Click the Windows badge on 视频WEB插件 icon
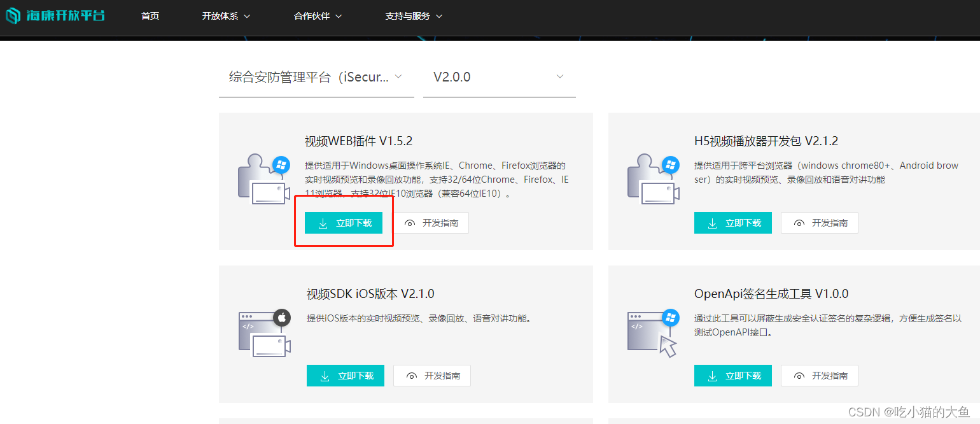Viewport: 980px width, 424px height. (x=281, y=165)
